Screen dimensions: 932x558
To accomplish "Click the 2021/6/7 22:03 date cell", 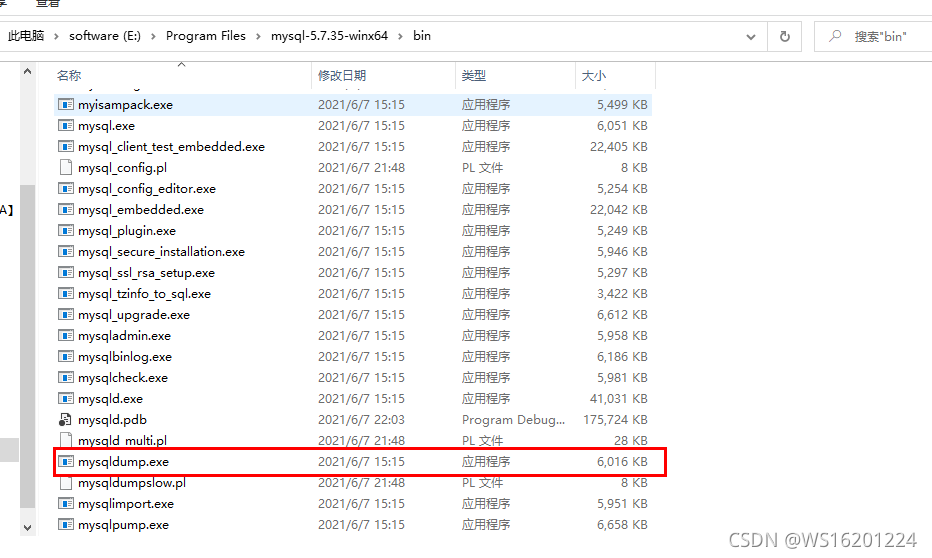I will (x=361, y=420).
